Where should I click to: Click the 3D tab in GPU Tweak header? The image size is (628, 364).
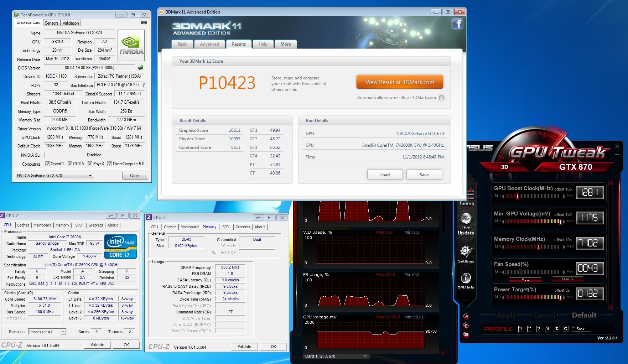[x=504, y=167]
